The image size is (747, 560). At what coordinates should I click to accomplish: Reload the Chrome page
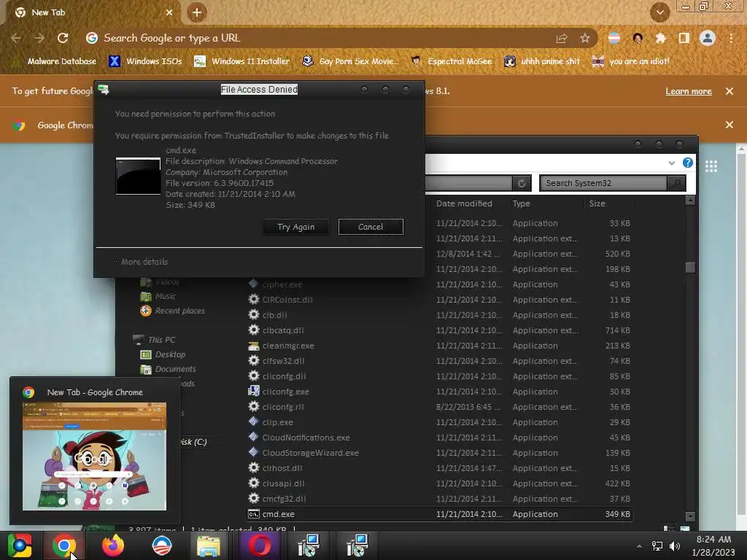[x=63, y=38]
